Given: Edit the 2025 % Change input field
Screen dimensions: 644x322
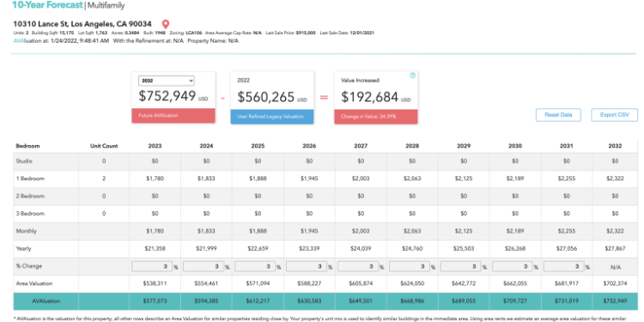Looking at the screenshot, I should (x=255, y=266).
